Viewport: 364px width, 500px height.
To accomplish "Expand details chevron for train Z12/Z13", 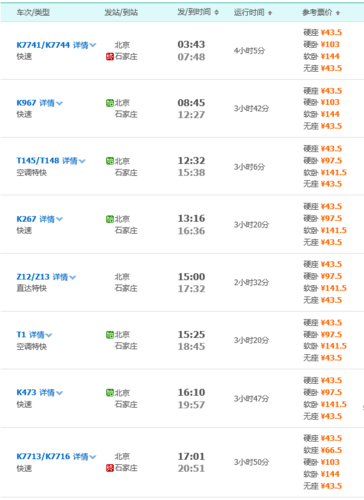I will click(73, 277).
